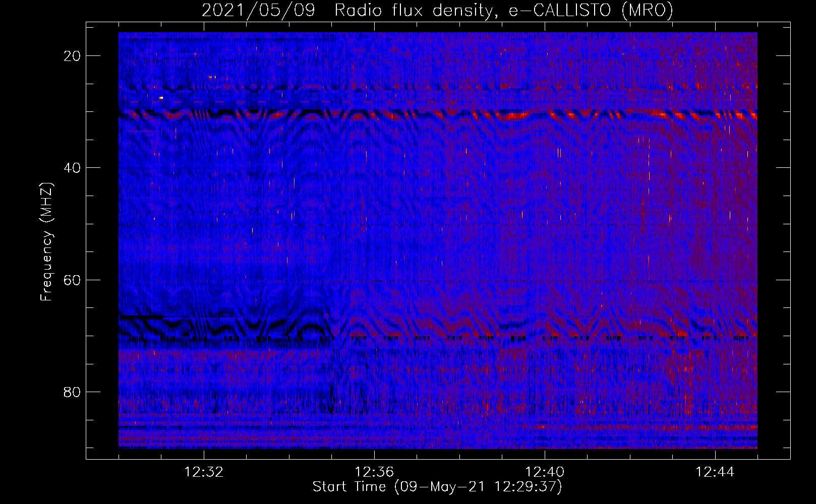816x504 pixels.
Task: Click the 60 frequency tick label
Action: 72,280
